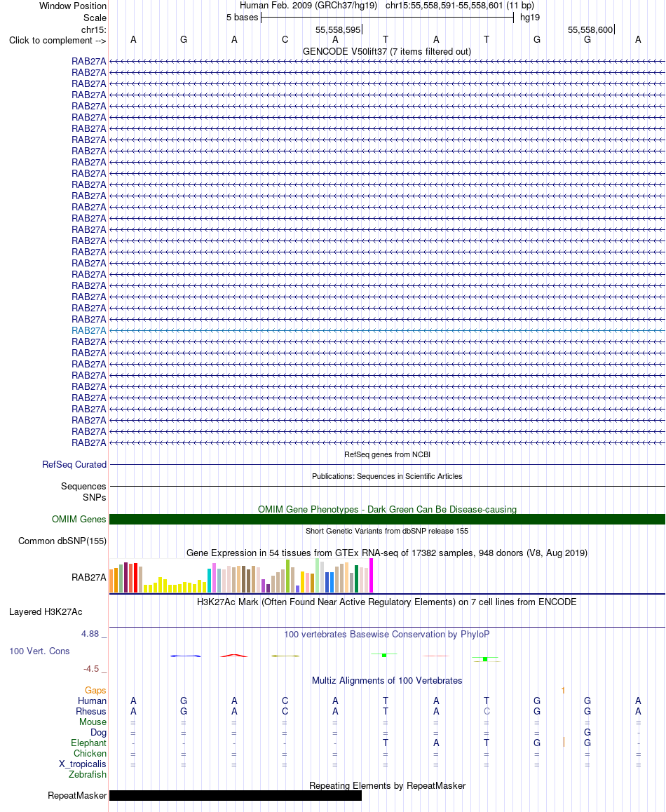Select the Elephant alignment row label
The height and width of the screenshot is (812, 666).
[x=88, y=743]
